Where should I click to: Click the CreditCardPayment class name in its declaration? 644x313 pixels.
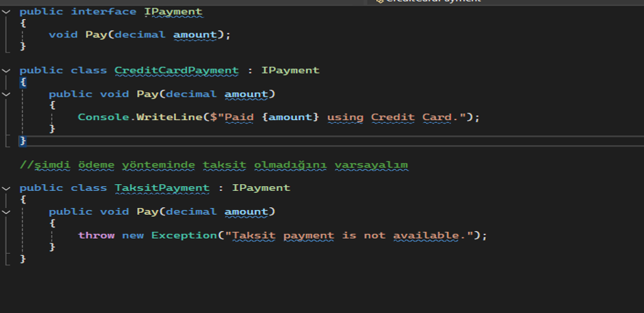pyautogui.click(x=177, y=70)
